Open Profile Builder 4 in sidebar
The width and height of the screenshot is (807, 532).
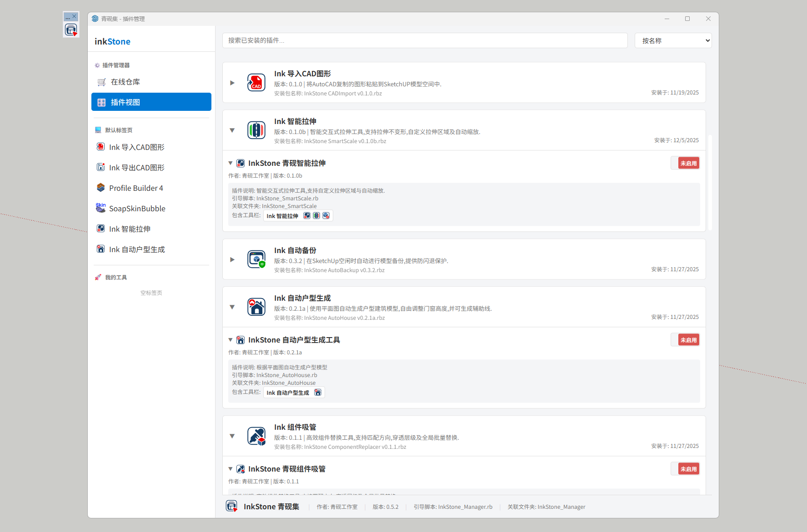(x=136, y=188)
